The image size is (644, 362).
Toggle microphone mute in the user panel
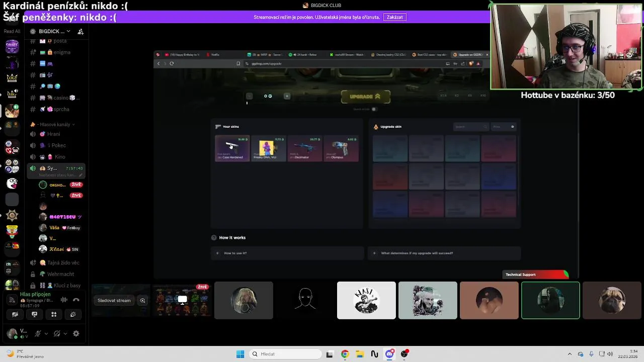38,333
